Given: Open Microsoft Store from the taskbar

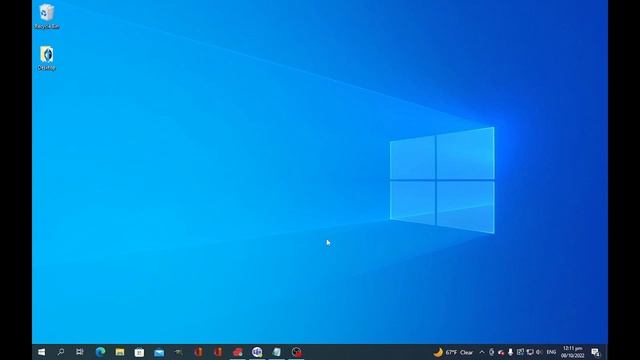Looking at the screenshot, I should (139, 352).
